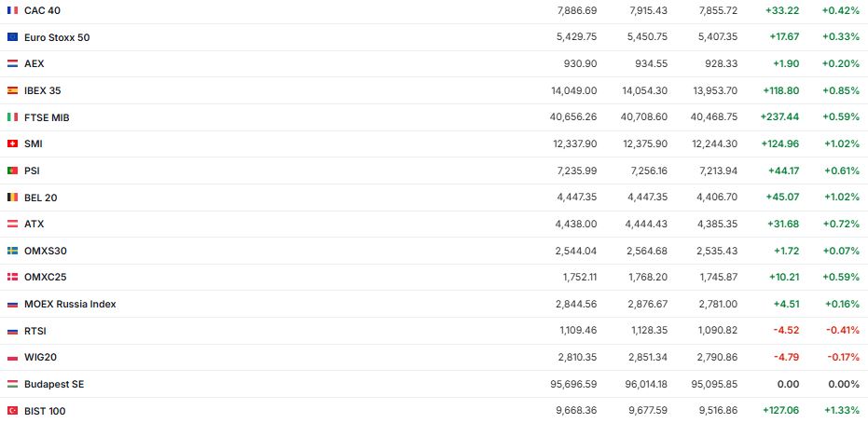868x423 pixels.
Task: Click the Polish flag icon beside WIG20
Action: pos(12,358)
